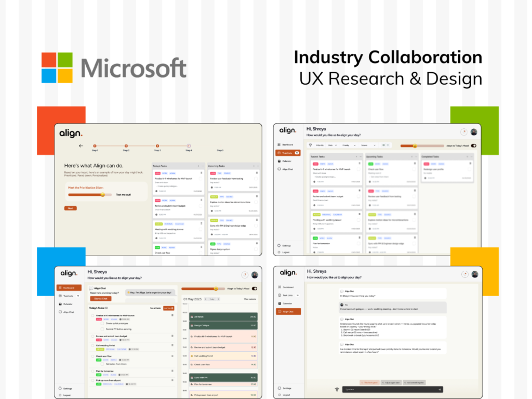Click the Add Task button on dashboard
532x399 pixels.
(169, 308)
